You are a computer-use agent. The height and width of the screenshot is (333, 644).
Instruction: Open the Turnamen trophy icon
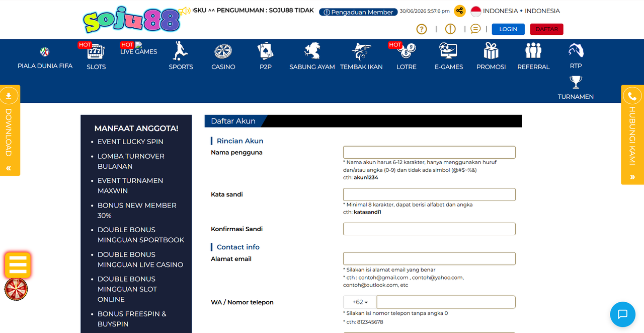(576, 82)
